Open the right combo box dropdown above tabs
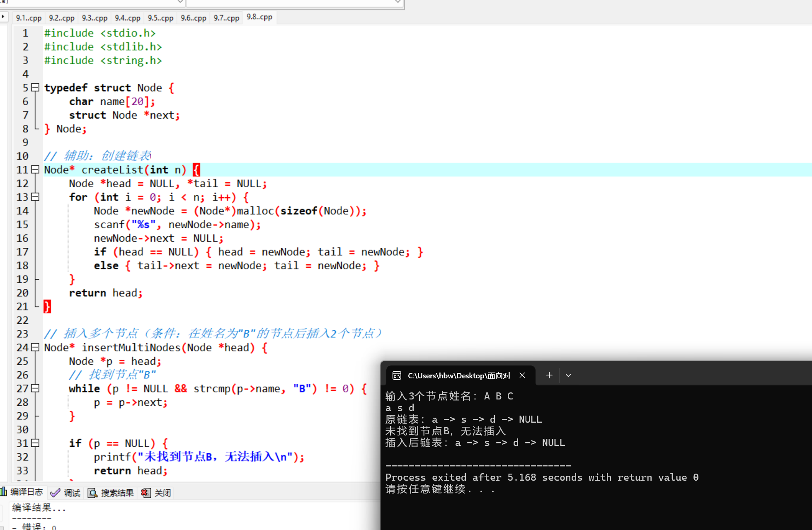Viewport: 812px width, 530px height. [x=398, y=2]
